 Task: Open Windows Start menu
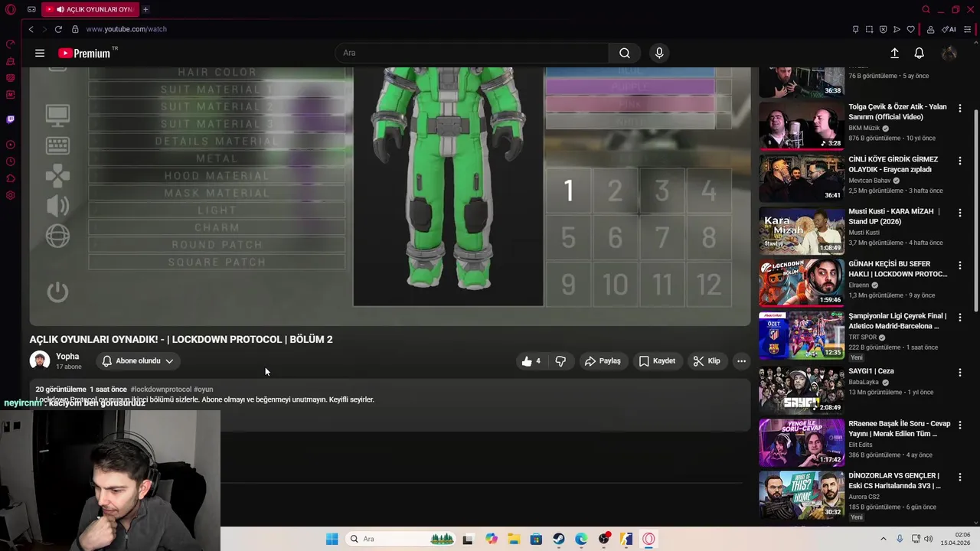point(332,539)
